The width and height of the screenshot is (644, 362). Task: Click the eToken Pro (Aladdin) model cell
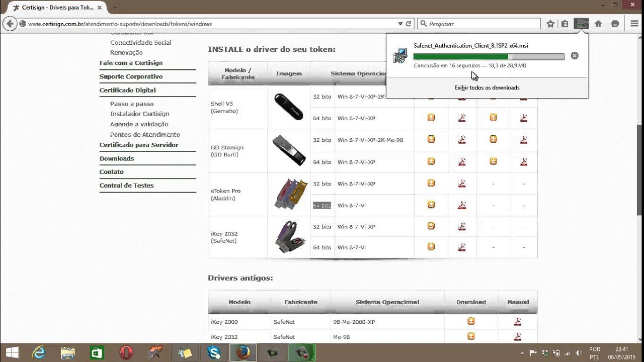click(225, 195)
